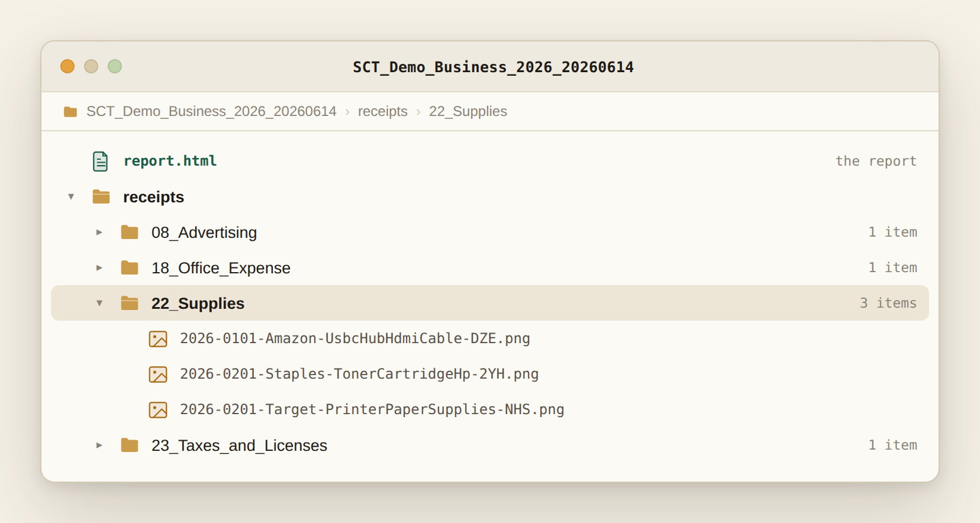Click image icon for Amazon UsbcHubHdmiCable receipt

point(158,339)
